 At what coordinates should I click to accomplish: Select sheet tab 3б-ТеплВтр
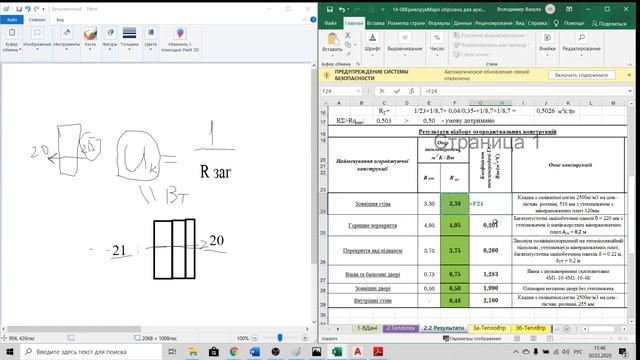530,328
